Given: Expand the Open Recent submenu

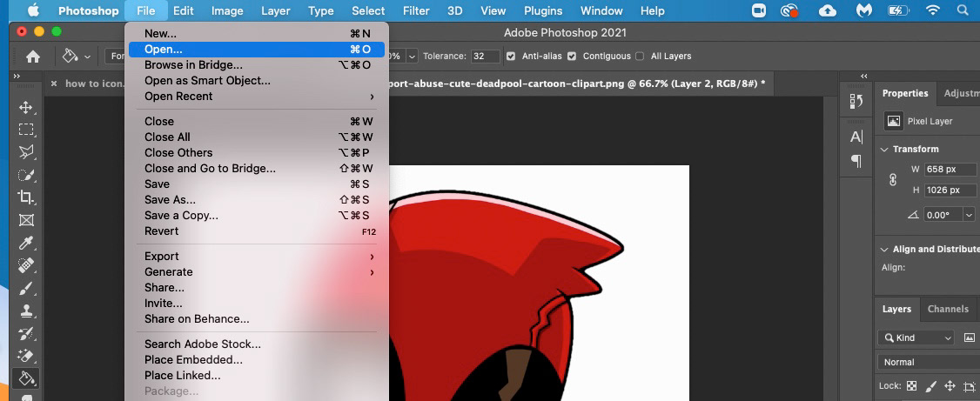Looking at the screenshot, I should [256, 97].
